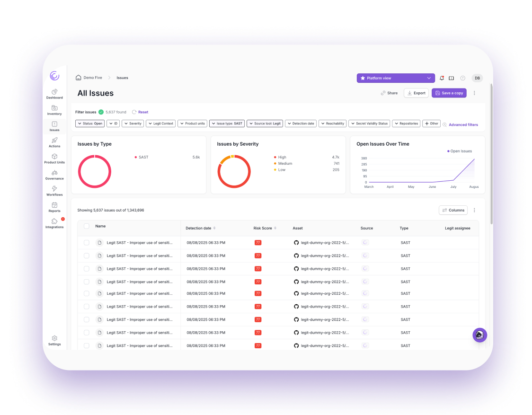Expand the Severity filter dropdown
Screen dimensions: 532x415
[x=133, y=123]
